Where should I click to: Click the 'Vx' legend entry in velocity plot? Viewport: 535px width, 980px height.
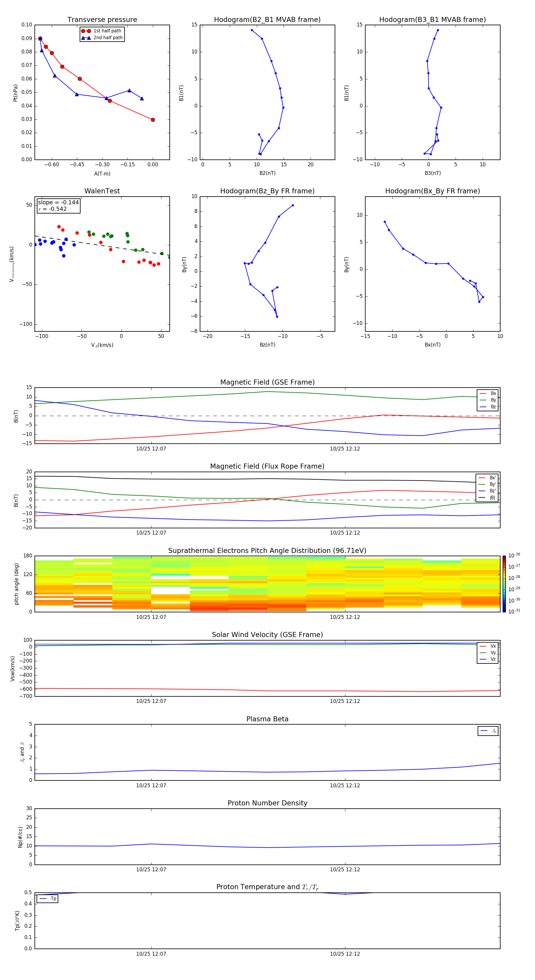pyautogui.click(x=488, y=646)
